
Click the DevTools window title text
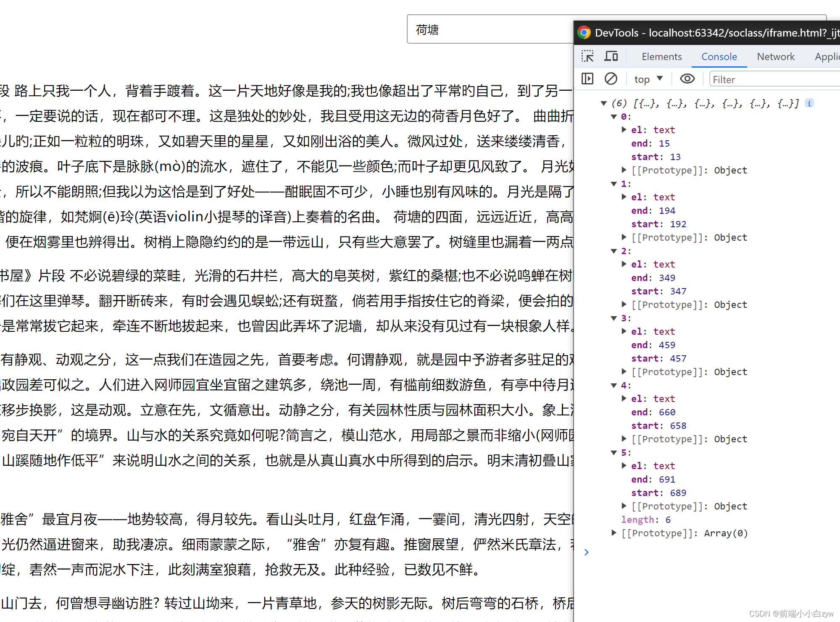coord(717,33)
